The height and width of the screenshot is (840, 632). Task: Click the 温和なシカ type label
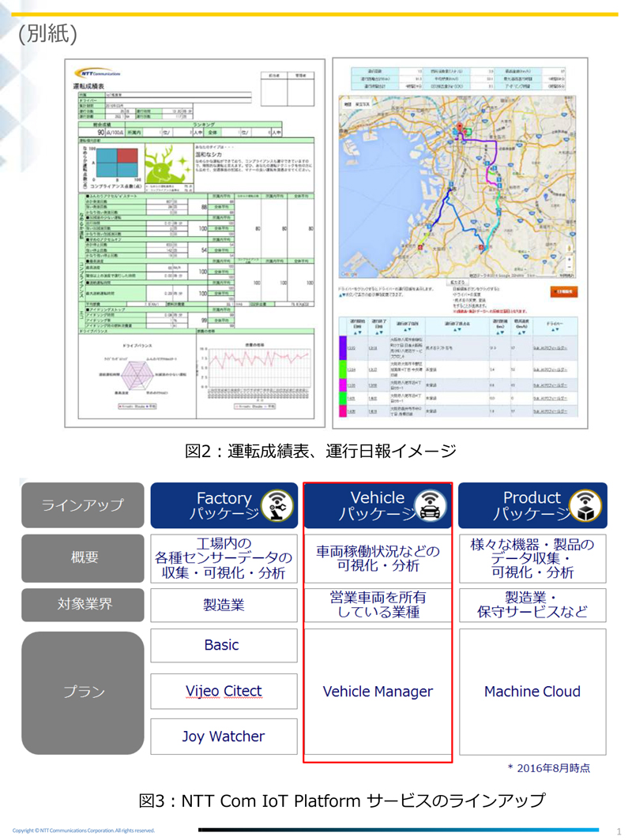[209, 154]
